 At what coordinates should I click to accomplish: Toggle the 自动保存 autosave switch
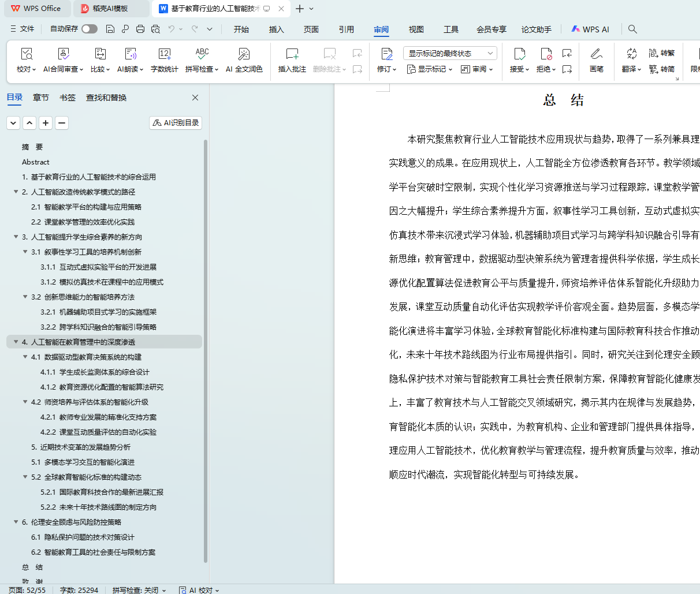pos(90,29)
